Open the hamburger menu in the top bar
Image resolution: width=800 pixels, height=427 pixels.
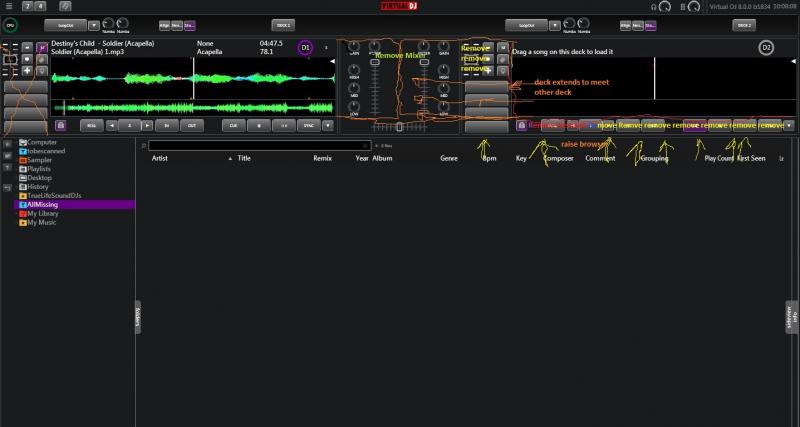coord(9,6)
